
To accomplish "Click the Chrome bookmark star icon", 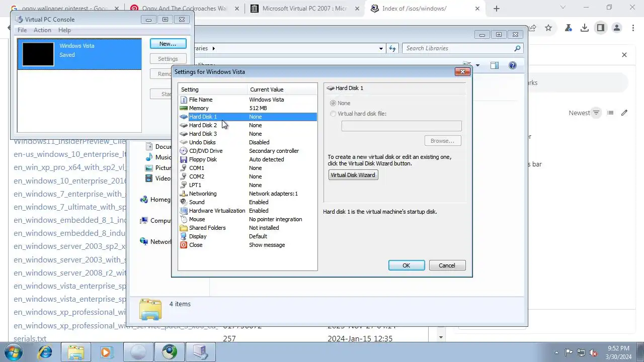I will (548, 28).
